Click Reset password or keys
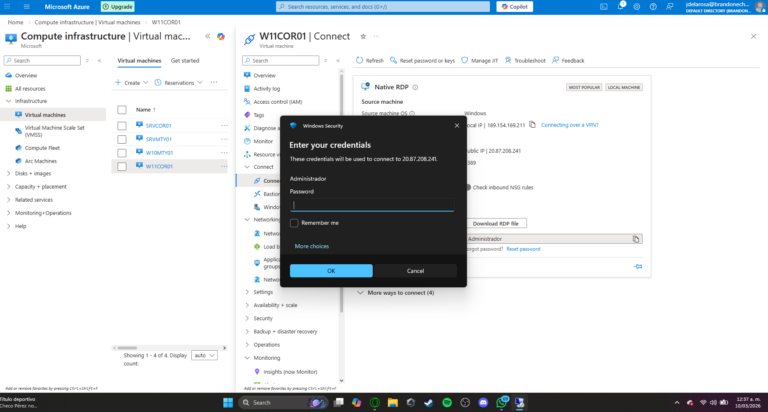The image size is (768, 412). (x=422, y=60)
